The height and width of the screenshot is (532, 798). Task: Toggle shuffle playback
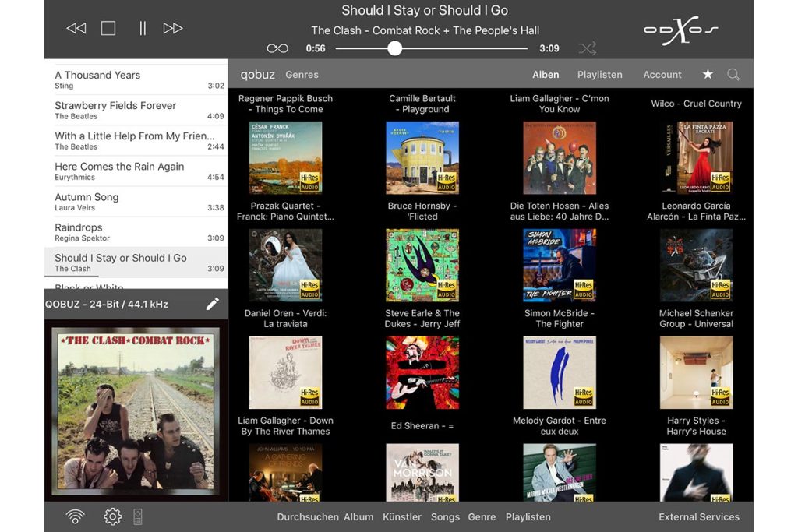pos(587,48)
